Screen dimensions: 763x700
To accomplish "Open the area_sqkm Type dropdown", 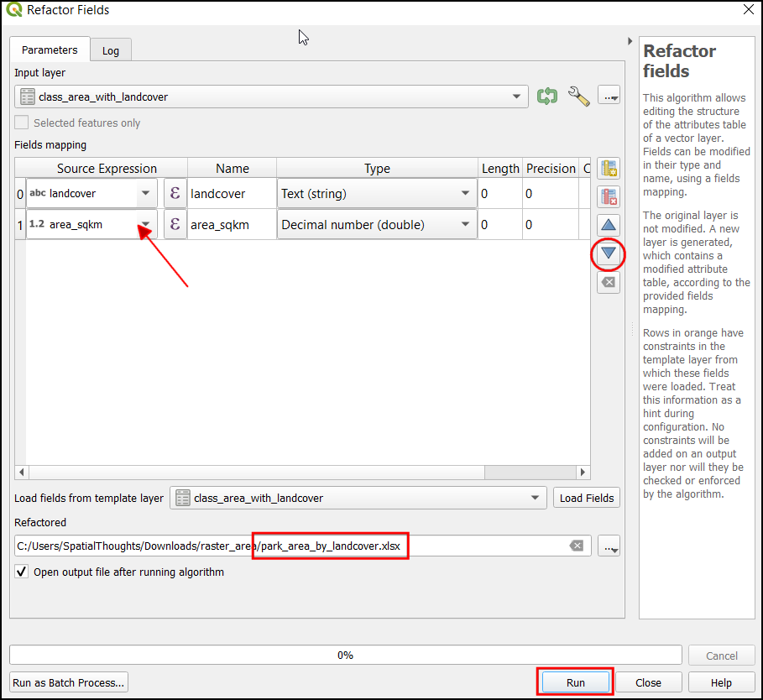I will (465, 225).
